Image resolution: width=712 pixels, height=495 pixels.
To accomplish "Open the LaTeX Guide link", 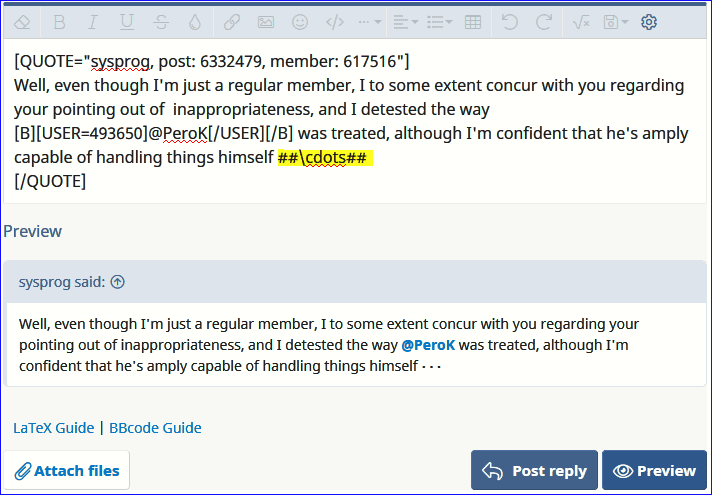I will coord(54,428).
